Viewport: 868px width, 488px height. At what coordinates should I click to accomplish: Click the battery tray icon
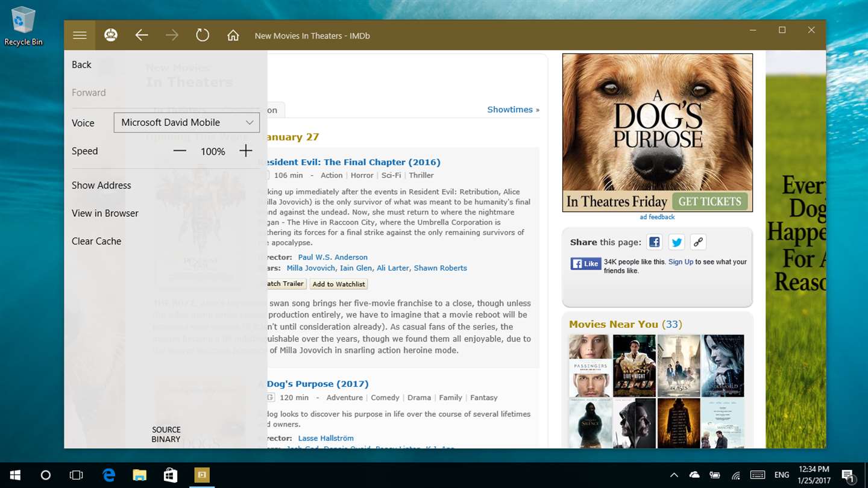715,475
